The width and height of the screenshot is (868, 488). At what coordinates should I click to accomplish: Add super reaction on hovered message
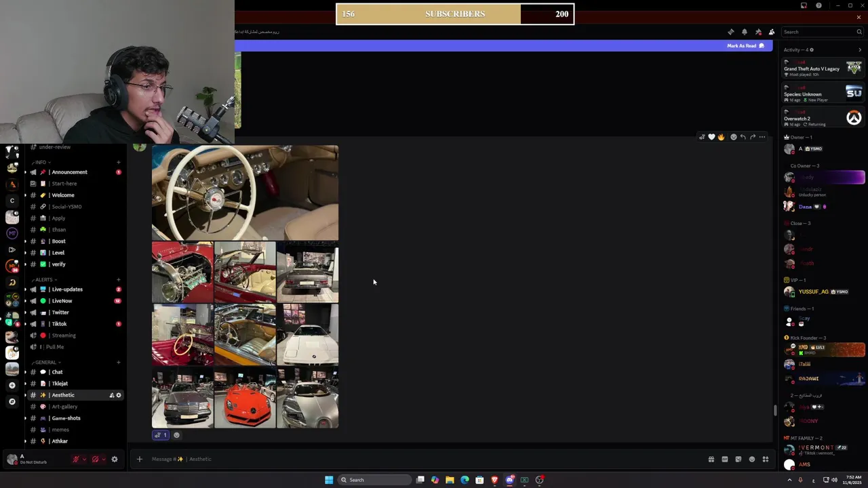[x=702, y=137]
